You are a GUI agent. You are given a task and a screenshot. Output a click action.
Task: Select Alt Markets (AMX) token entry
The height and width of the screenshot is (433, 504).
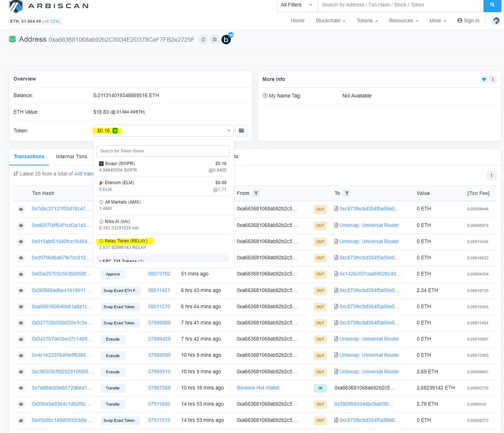tap(163, 205)
